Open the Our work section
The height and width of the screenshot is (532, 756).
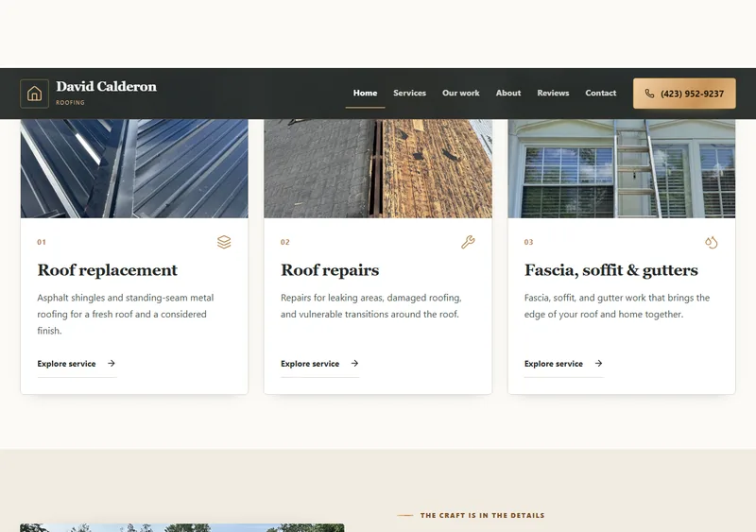point(460,94)
